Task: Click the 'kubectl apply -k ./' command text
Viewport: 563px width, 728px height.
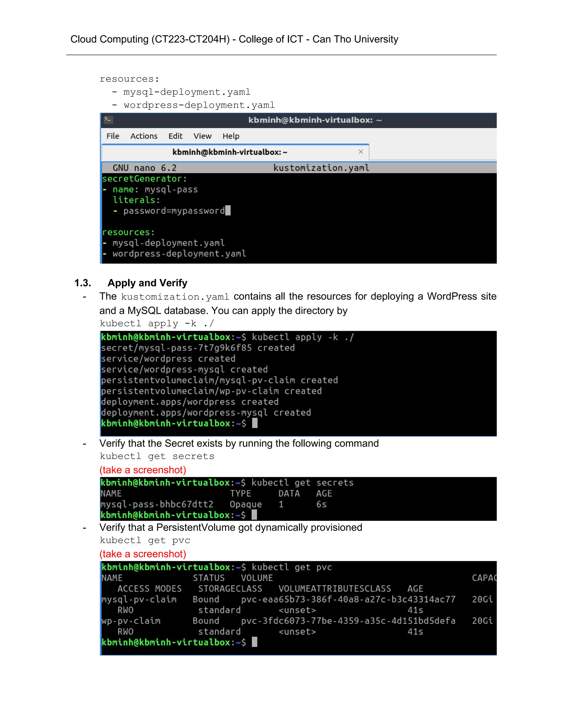Action: click(x=157, y=323)
